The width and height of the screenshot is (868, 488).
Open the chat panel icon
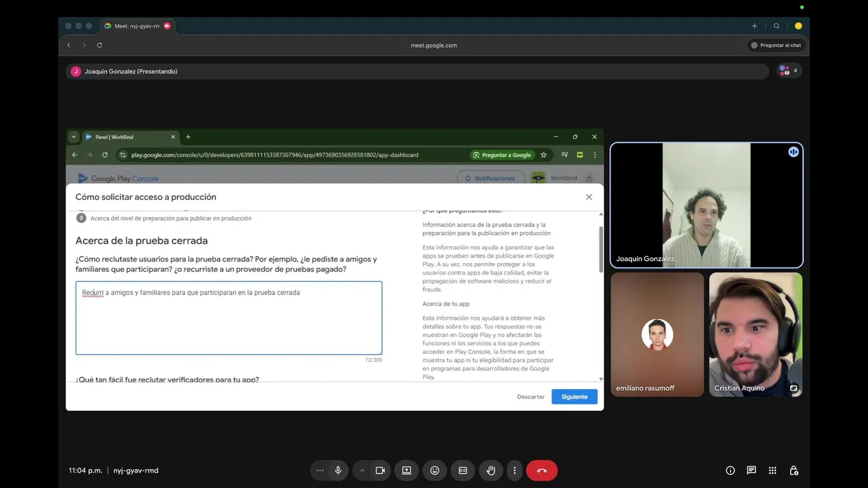pos(751,470)
